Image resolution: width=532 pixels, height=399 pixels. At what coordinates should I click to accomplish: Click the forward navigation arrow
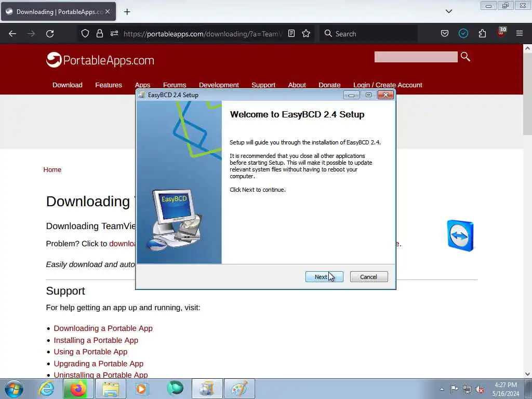(31, 34)
